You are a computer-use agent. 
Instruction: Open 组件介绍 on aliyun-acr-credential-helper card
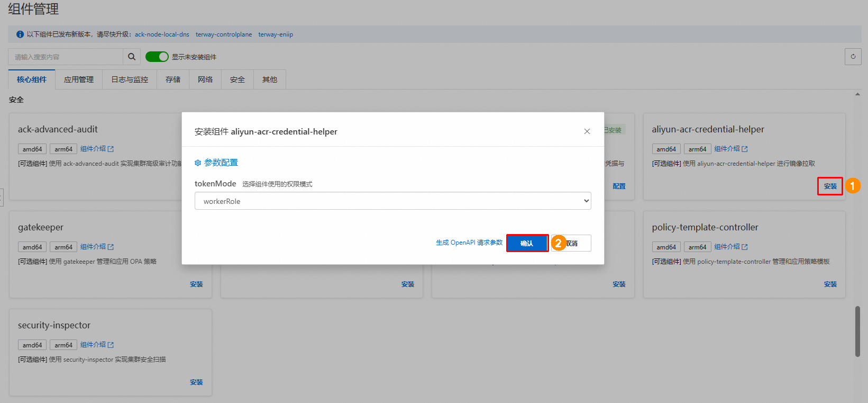pyautogui.click(x=727, y=149)
